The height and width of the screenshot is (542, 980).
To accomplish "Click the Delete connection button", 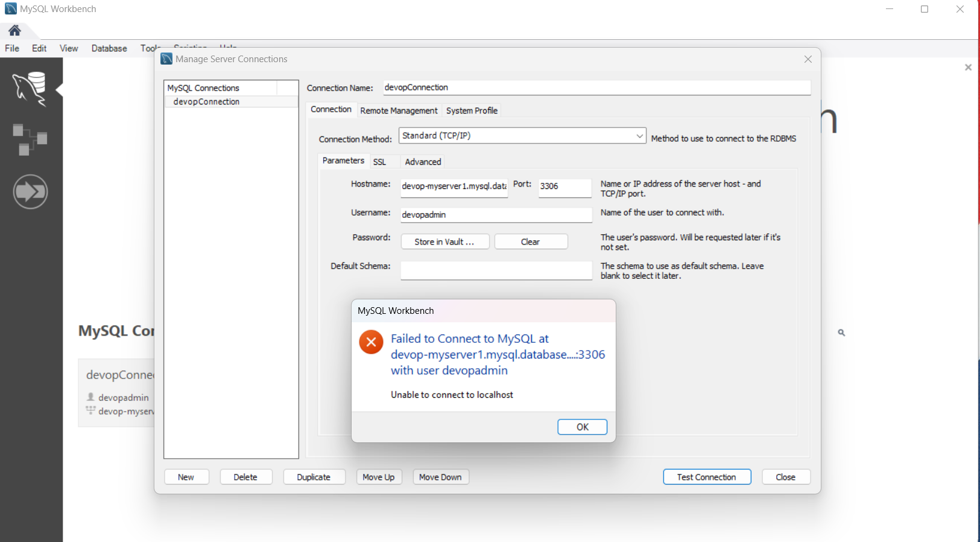I will [245, 477].
